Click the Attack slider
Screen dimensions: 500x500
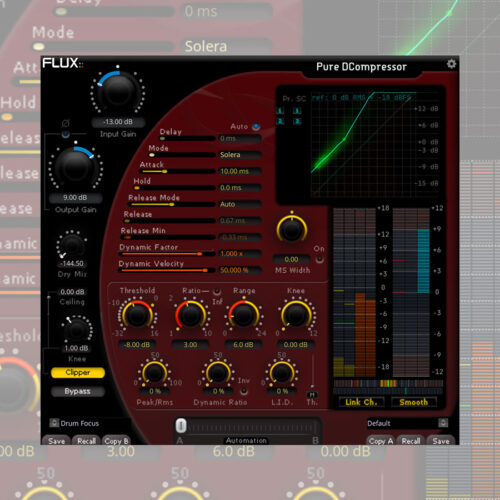177,171
